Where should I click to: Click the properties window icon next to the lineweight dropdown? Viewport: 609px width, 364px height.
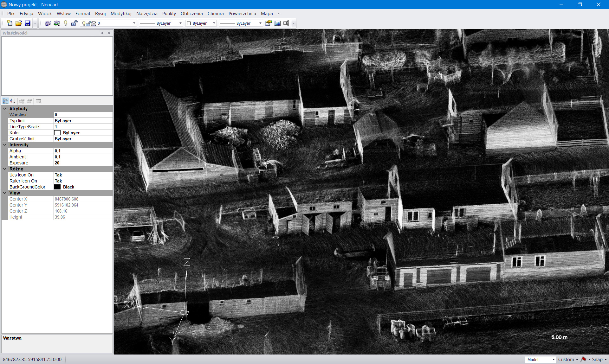tap(269, 23)
